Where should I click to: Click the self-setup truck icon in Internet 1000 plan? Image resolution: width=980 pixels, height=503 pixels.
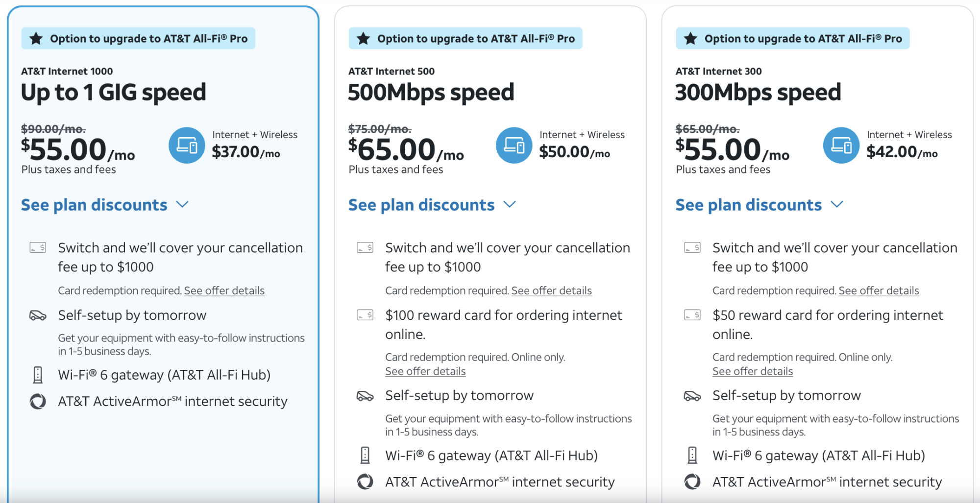tap(38, 315)
